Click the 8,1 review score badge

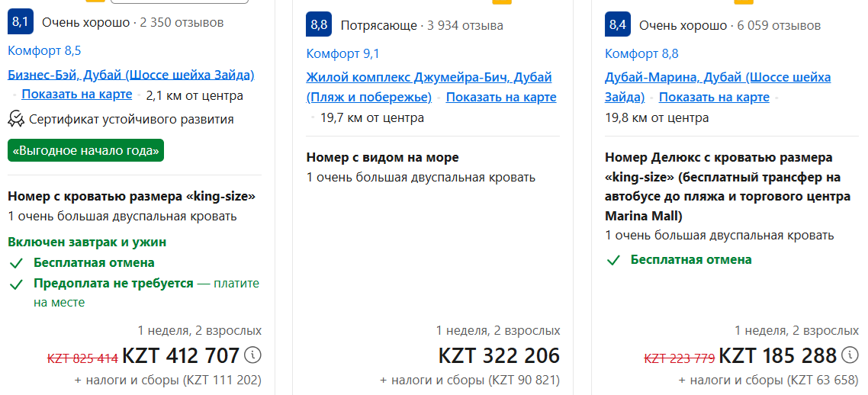click(x=21, y=22)
